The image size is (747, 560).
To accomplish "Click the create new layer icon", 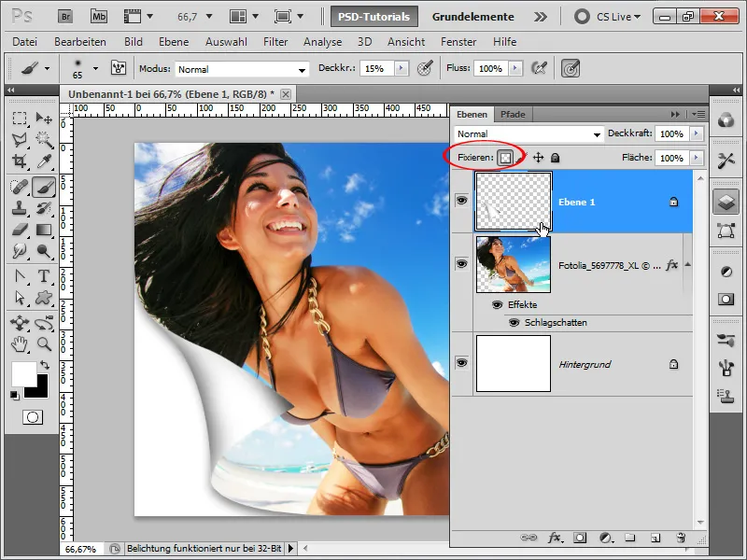I will pyautogui.click(x=655, y=538).
